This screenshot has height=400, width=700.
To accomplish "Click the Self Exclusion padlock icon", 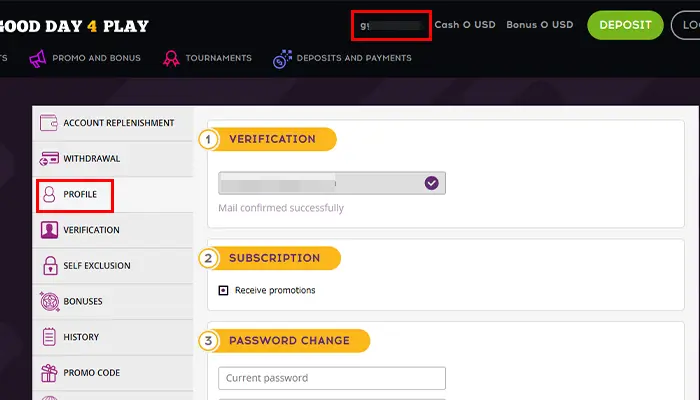I will [49, 266].
